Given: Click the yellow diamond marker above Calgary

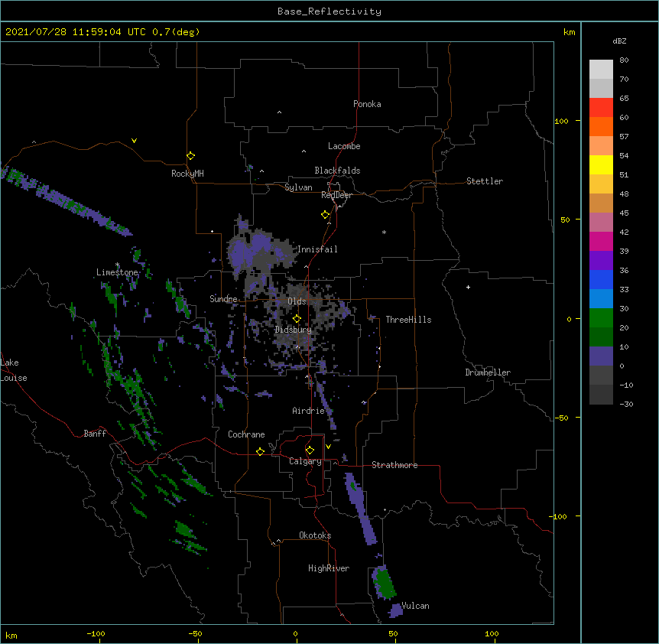Looking at the screenshot, I should 310,450.
